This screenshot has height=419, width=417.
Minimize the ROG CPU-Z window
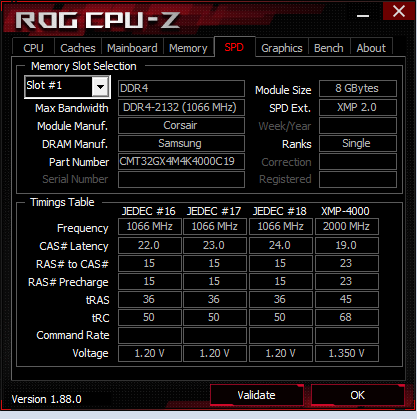point(362,15)
